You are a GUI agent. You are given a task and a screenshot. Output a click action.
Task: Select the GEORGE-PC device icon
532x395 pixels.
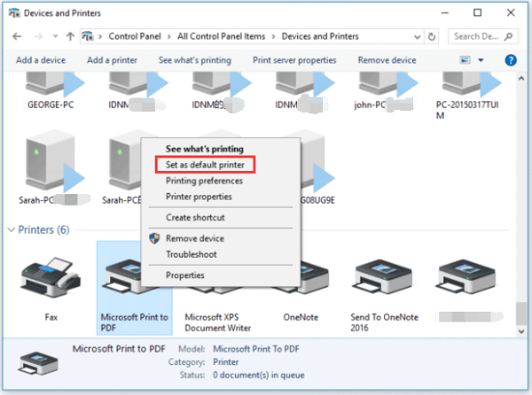point(54,83)
